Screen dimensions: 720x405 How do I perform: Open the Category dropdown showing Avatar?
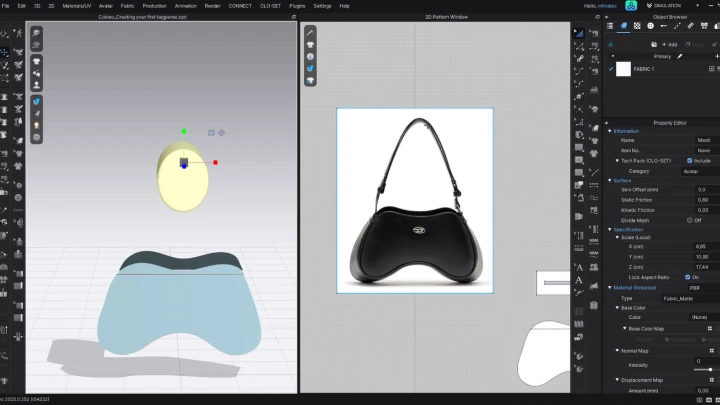pyautogui.click(x=700, y=171)
